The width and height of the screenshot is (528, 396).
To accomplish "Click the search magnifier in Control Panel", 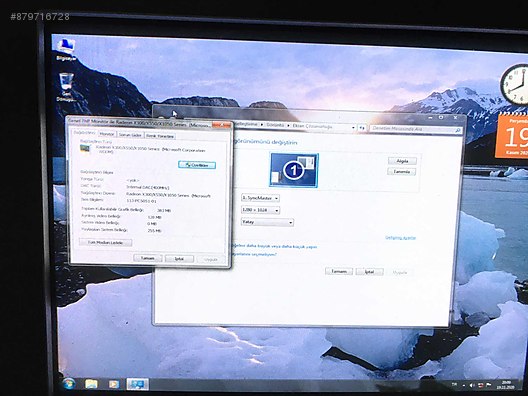I will (x=457, y=130).
